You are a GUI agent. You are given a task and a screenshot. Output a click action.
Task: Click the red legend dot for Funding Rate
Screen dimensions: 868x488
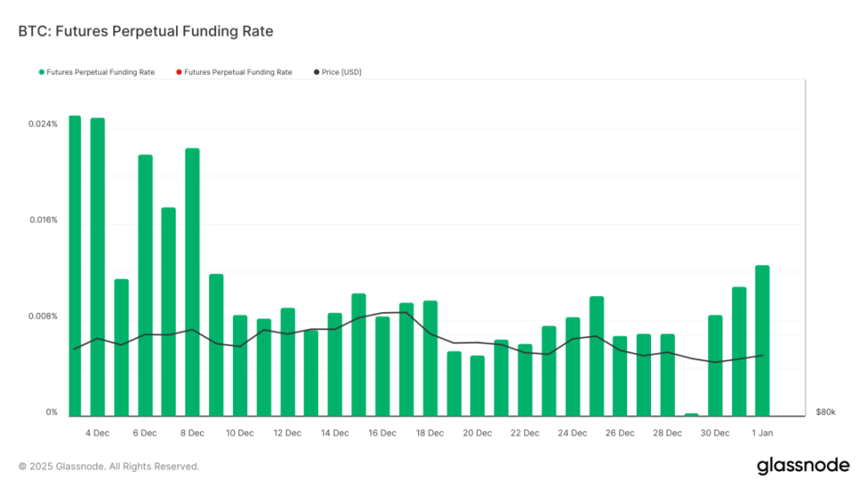point(179,72)
